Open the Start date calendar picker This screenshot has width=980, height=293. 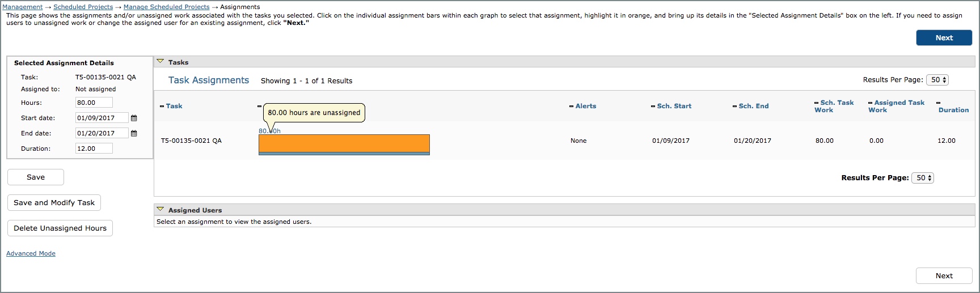tap(134, 118)
